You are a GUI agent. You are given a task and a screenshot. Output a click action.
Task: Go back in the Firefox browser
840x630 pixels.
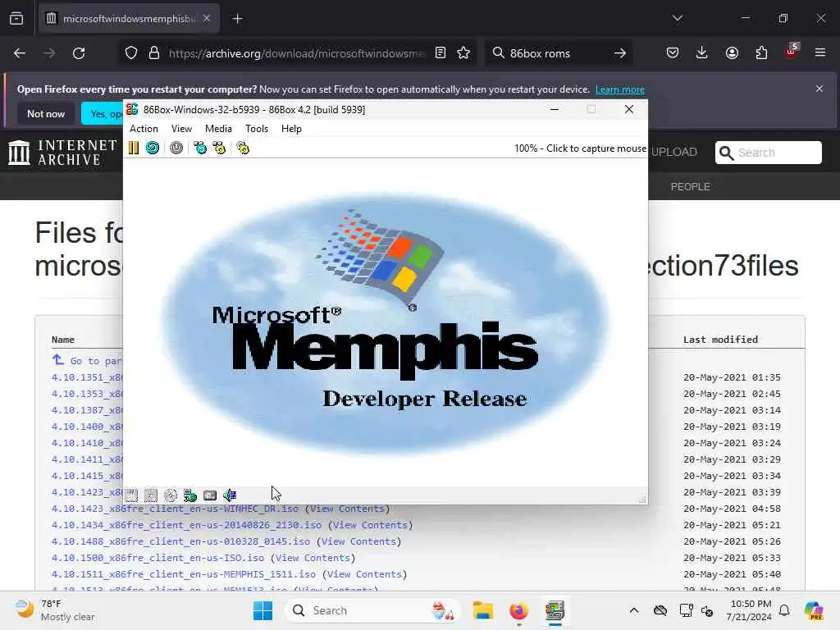click(20, 53)
